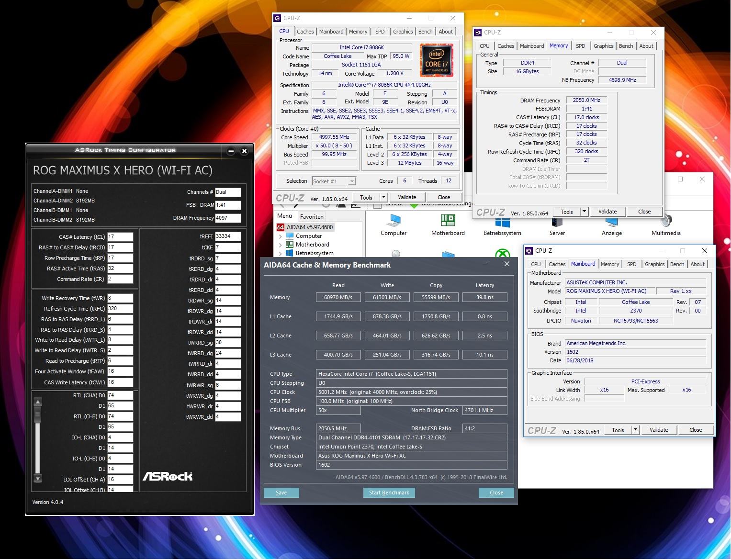Screen dimensions: 731x560
Task: Click tREFI value field in ASRock Configurator
Action: click(228, 236)
